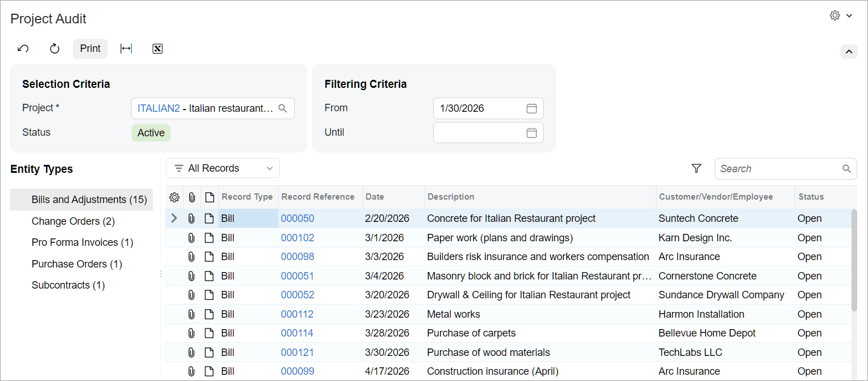Click the Print button

coord(90,49)
